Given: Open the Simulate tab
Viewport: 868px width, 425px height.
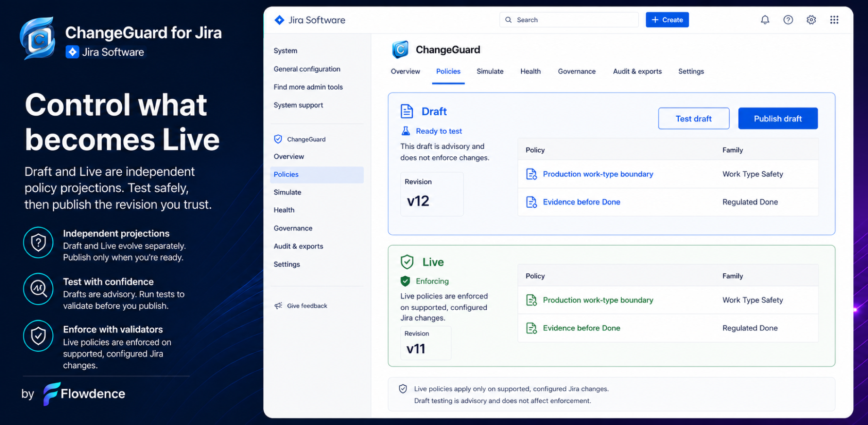Looking at the screenshot, I should 490,71.
